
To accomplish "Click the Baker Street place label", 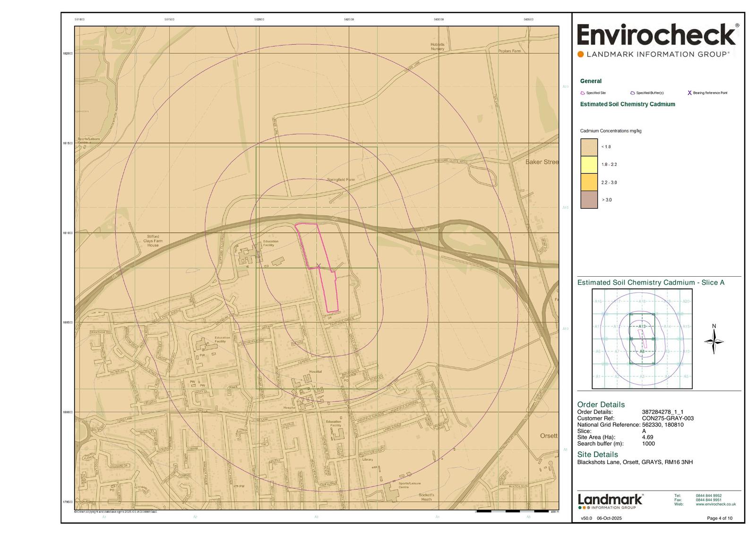I will point(541,162).
